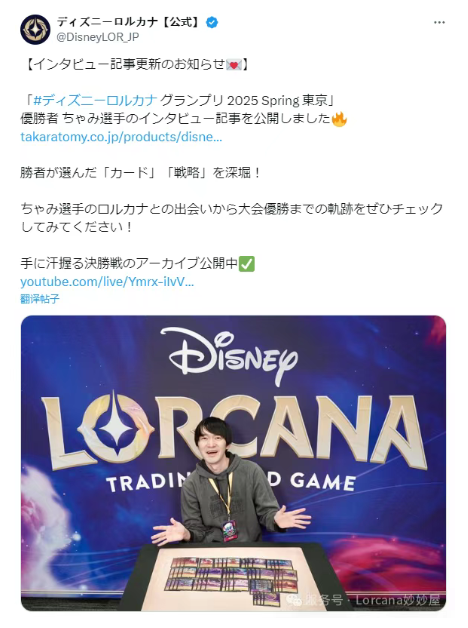
Task: Click the グランプリ 2025 Spring 東京 text
Action: [x=247, y=100]
